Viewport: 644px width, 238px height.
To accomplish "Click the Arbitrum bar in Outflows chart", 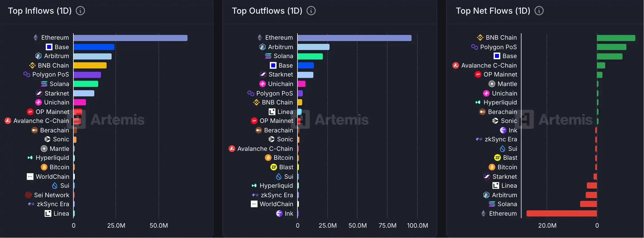I will point(313,47).
